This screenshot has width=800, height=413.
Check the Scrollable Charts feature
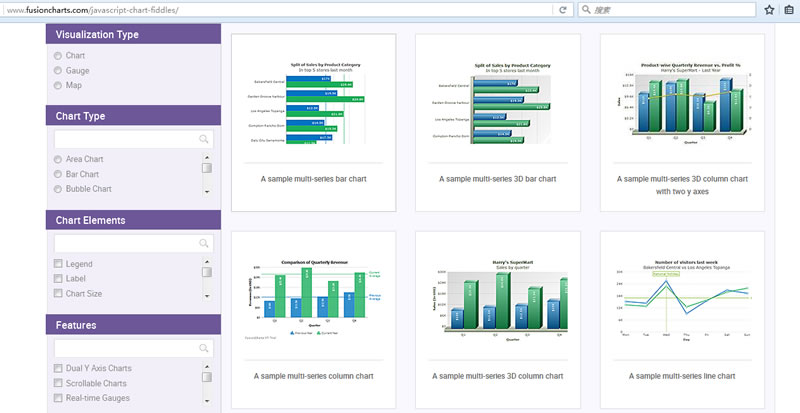point(58,383)
